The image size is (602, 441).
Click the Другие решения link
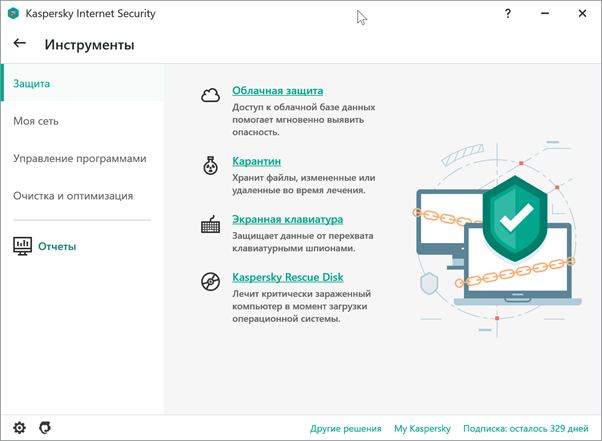tap(346, 428)
